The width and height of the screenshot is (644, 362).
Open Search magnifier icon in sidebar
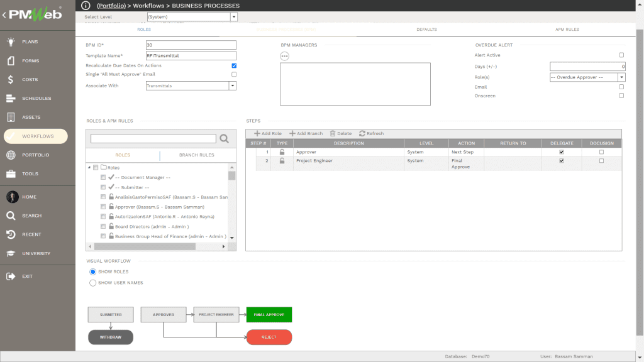(x=11, y=216)
